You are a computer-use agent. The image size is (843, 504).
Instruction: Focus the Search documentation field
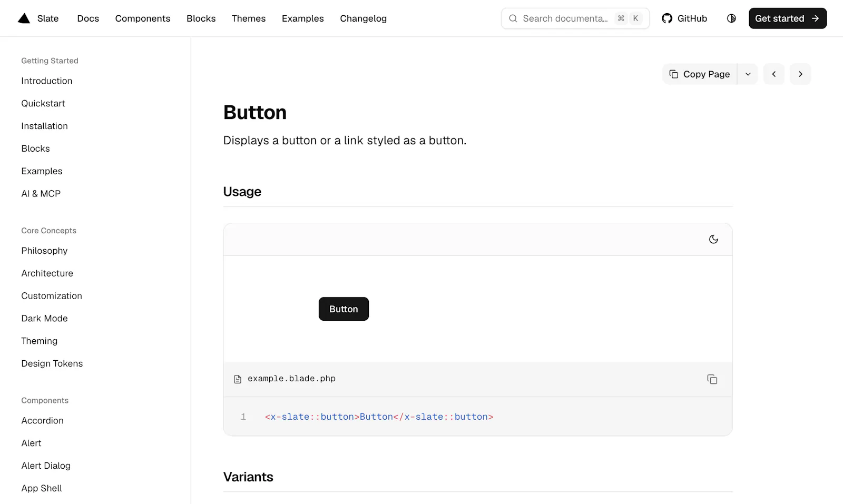575,18
